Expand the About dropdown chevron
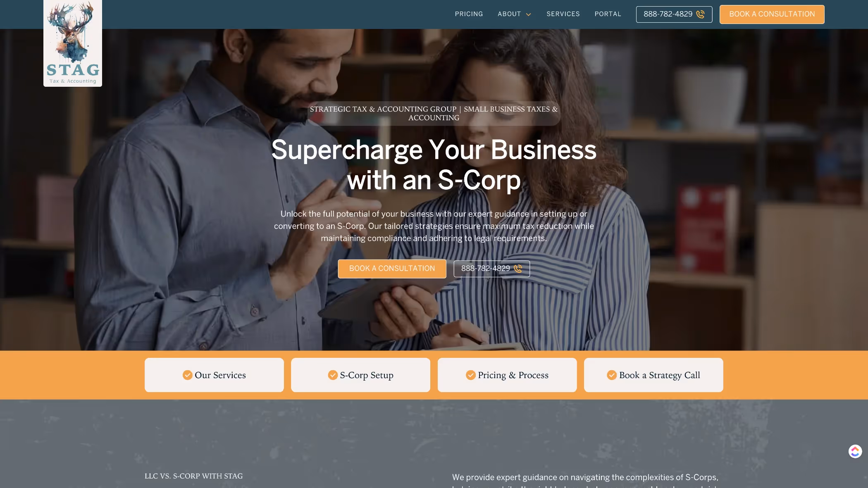This screenshot has width=868, height=488. [528, 14]
